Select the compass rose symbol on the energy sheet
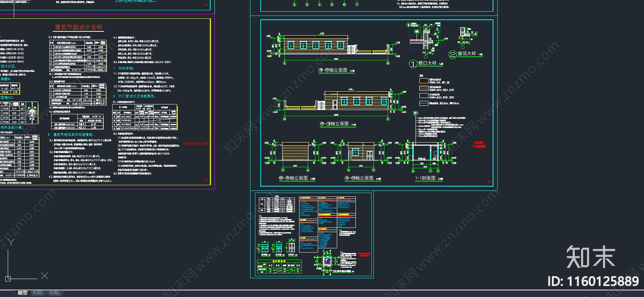 32,114
